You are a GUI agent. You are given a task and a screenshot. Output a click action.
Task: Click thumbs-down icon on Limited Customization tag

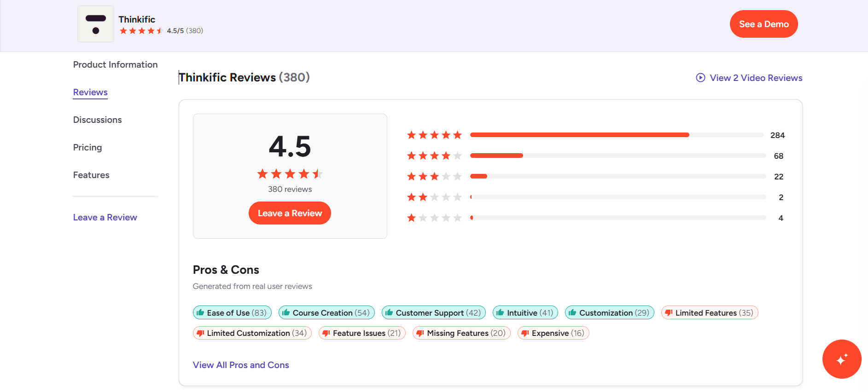(x=200, y=333)
